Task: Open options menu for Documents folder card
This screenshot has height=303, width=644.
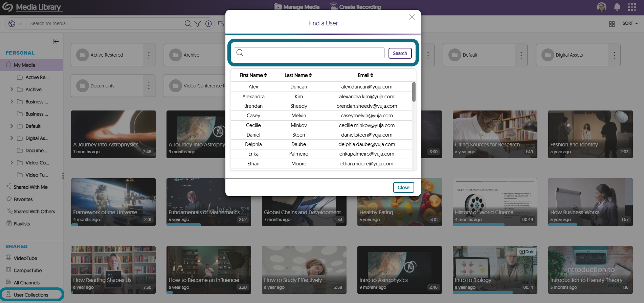Action: tap(149, 86)
